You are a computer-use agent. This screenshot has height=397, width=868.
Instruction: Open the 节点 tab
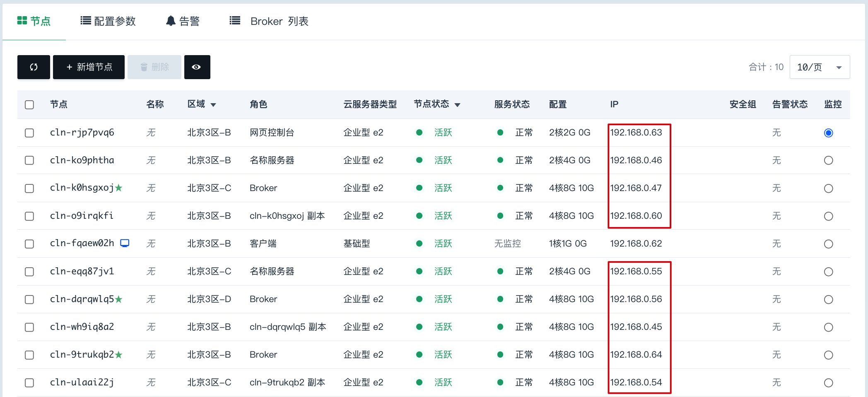34,21
